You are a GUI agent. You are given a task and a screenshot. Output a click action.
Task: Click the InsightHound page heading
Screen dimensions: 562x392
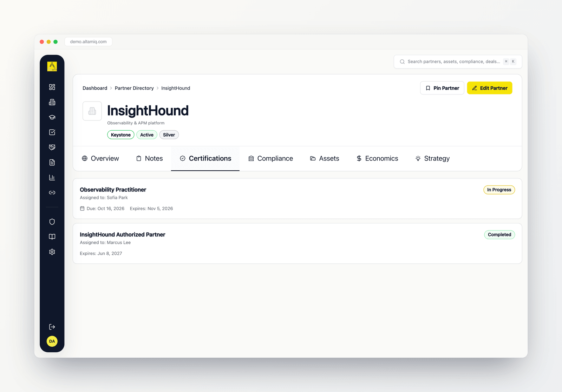[148, 111]
